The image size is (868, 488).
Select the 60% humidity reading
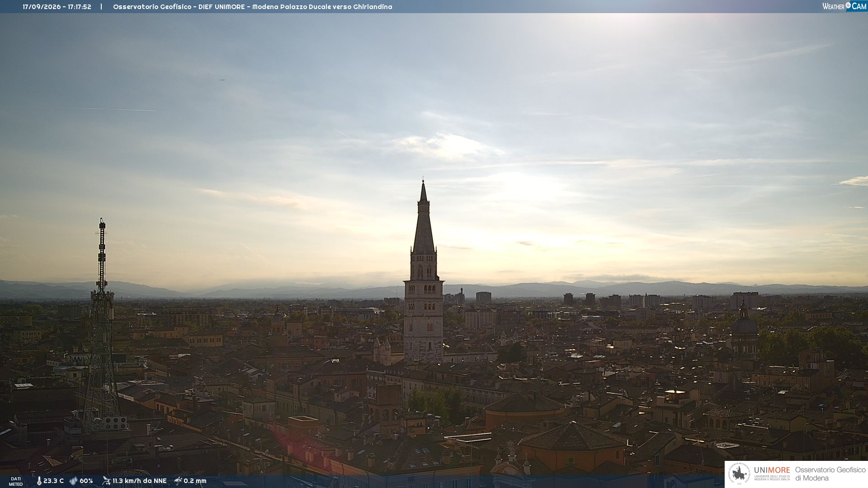point(86,481)
